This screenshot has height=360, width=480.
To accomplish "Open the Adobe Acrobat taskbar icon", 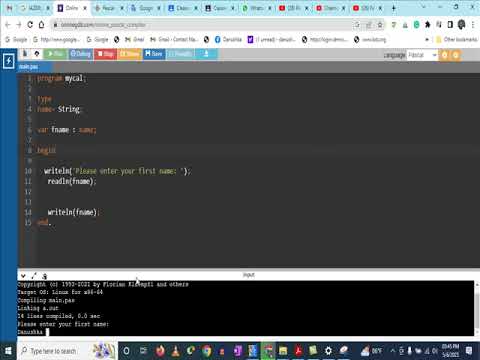I will (x=298, y=351).
